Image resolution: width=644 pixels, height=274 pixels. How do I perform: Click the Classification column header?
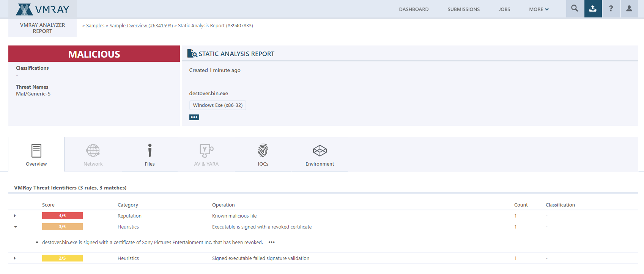pos(560,205)
